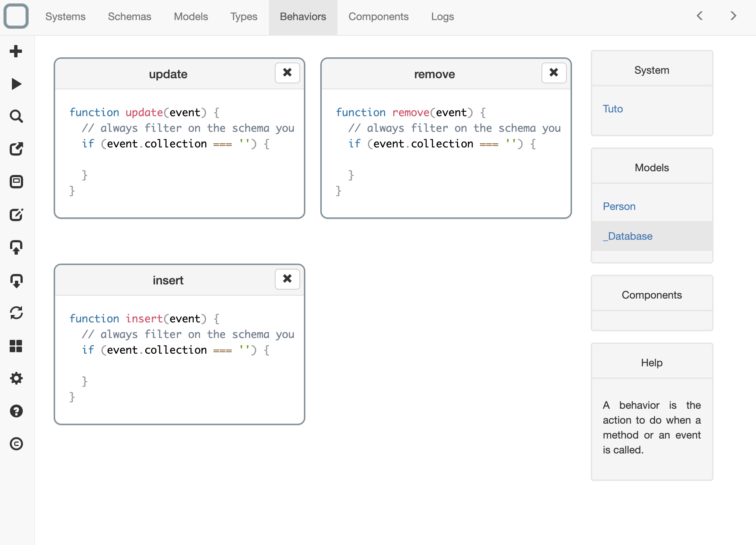The width and height of the screenshot is (756, 545).
Task: Click the plus icon to create behavior
Action: pos(16,51)
